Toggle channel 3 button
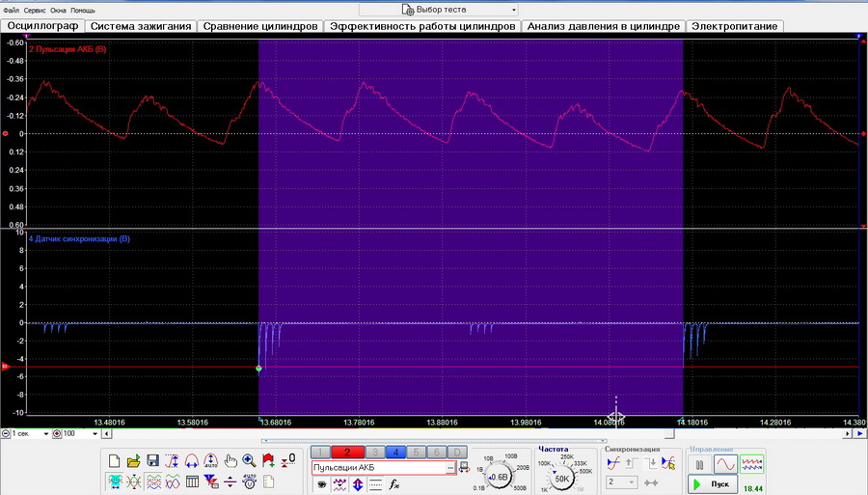Viewport: 868px width, 495px height. click(375, 453)
